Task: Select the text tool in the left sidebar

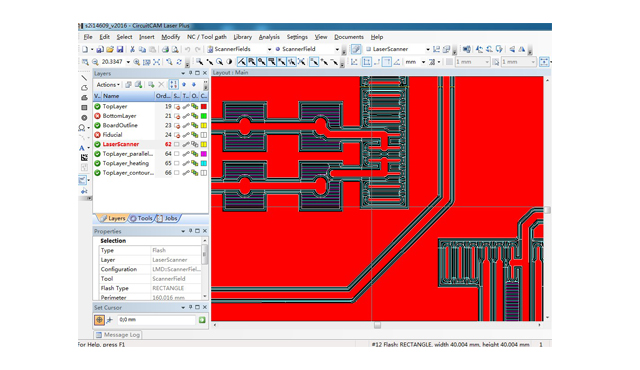Action: [x=82, y=148]
